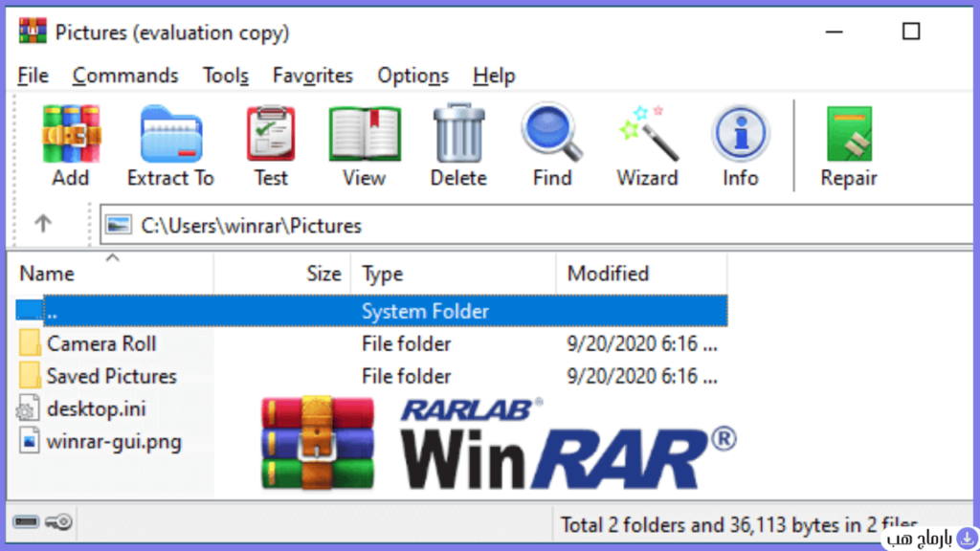Select the 'Saved Pictures' folder name
This screenshot has height=551, width=980.
pyautogui.click(x=112, y=376)
